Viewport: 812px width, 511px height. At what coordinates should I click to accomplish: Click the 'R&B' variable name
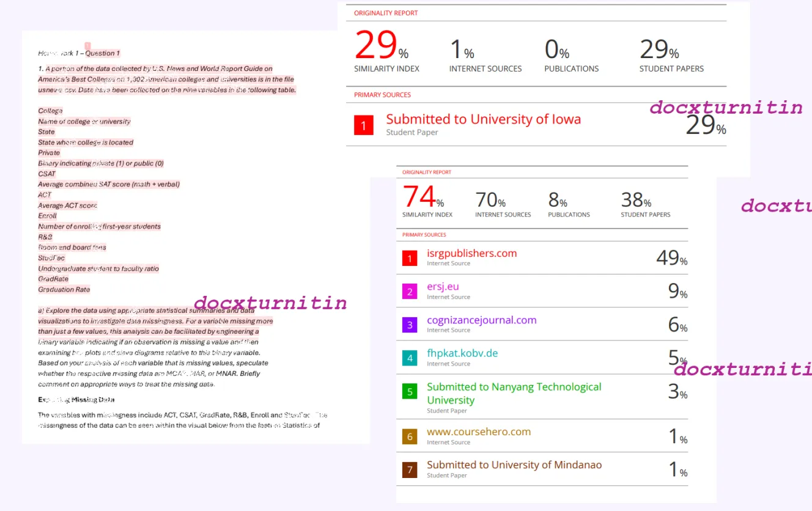coord(45,237)
